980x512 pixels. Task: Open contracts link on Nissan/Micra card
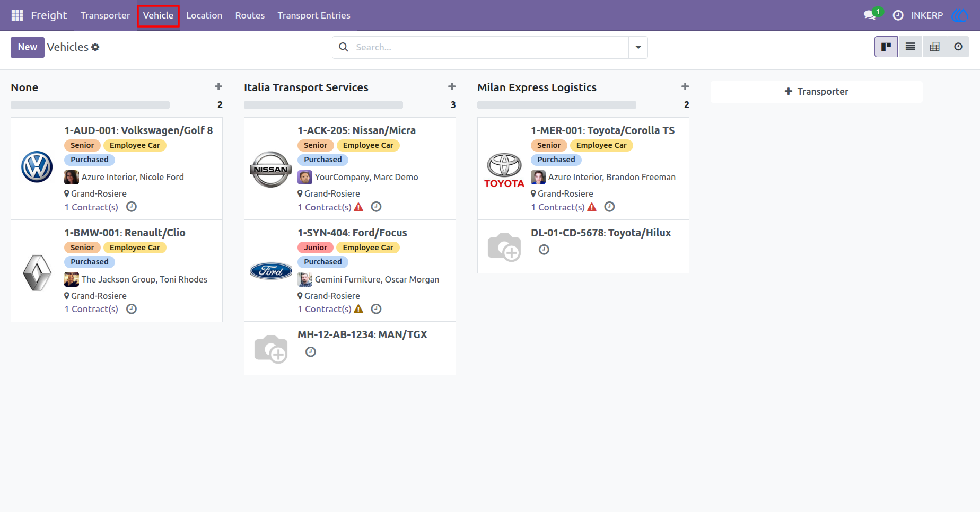pyautogui.click(x=325, y=207)
